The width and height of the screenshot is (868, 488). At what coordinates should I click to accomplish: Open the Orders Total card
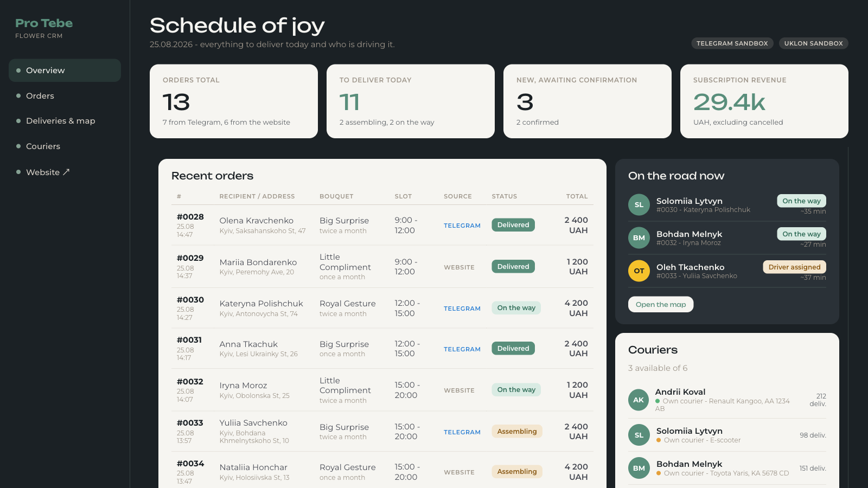click(x=234, y=101)
